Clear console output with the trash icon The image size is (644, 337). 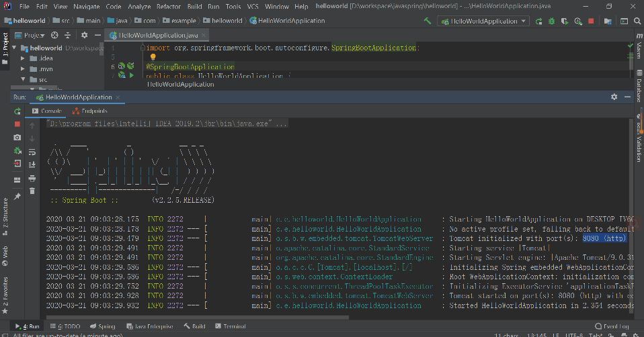click(x=32, y=192)
